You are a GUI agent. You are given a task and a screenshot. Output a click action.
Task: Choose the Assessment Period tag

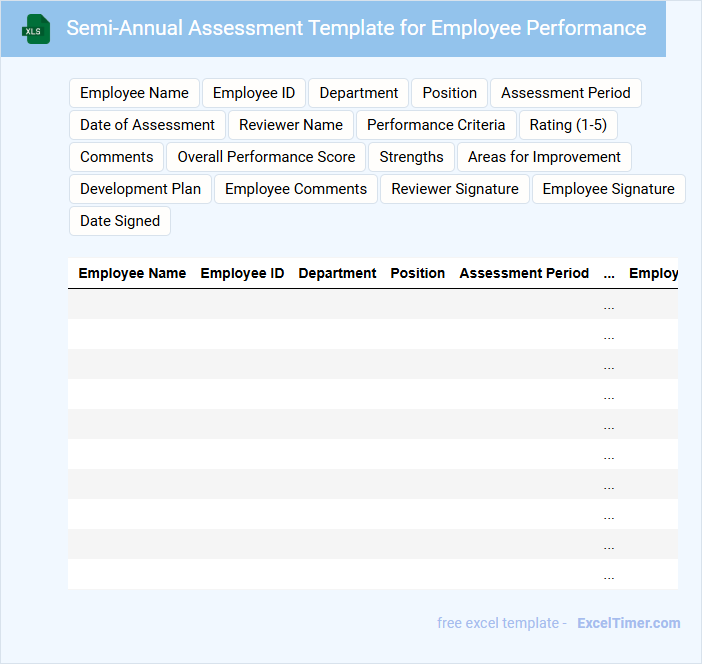coord(566,93)
